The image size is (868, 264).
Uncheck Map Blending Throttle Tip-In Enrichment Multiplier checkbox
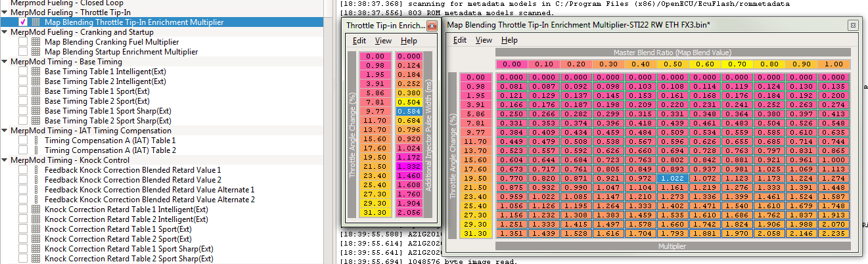pos(23,22)
